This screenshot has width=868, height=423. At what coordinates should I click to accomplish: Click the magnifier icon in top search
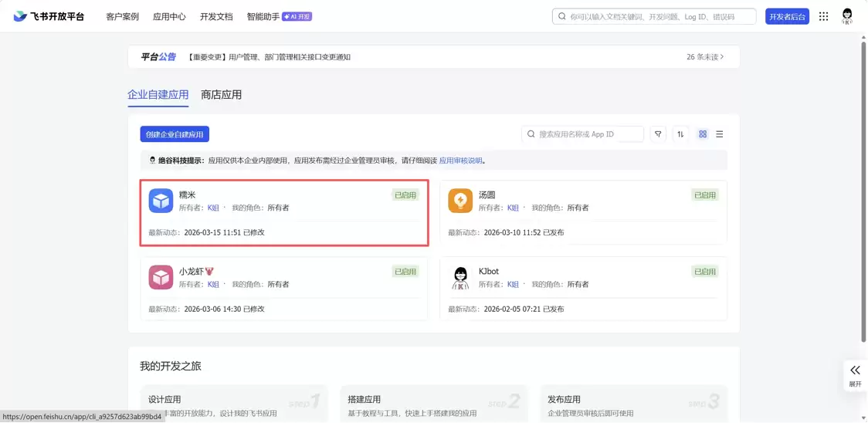[x=562, y=17]
